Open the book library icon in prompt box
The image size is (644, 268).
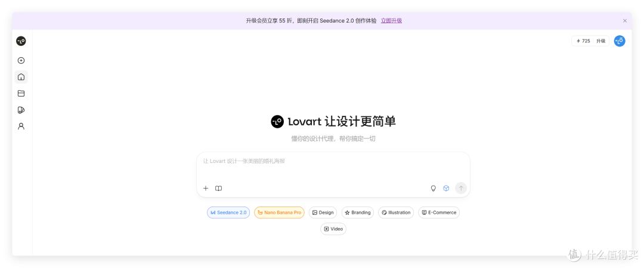pos(218,188)
